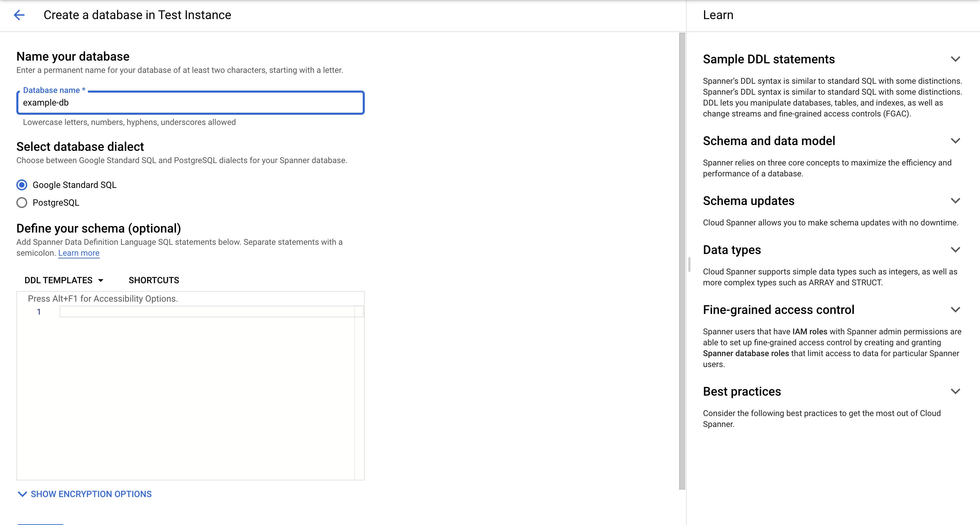Select Google Standard SQL dialect

click(22, 185)
